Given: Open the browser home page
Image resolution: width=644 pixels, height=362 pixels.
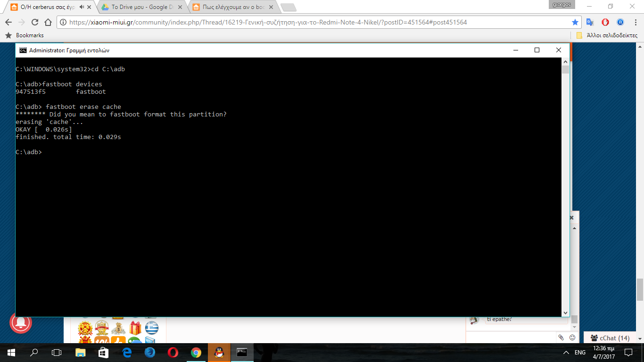Looking at the screenshot, I should [48, 22].
